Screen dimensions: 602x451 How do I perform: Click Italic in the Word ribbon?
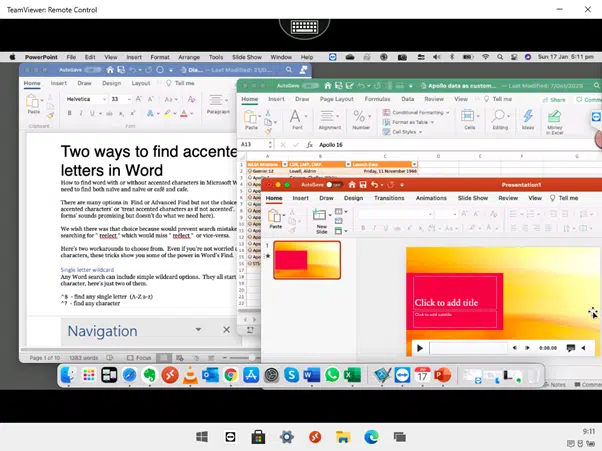(81, 113)
